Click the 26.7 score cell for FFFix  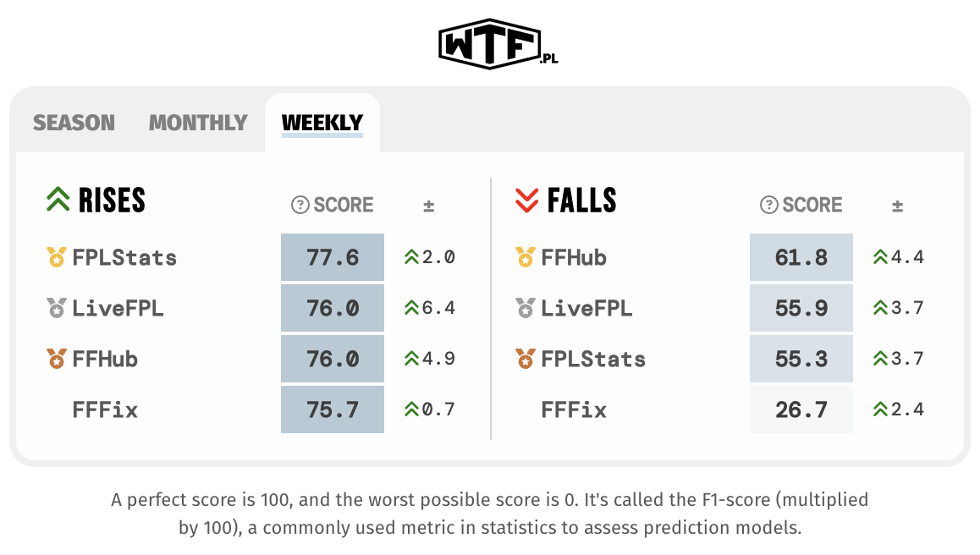click(x=801, y=409)
